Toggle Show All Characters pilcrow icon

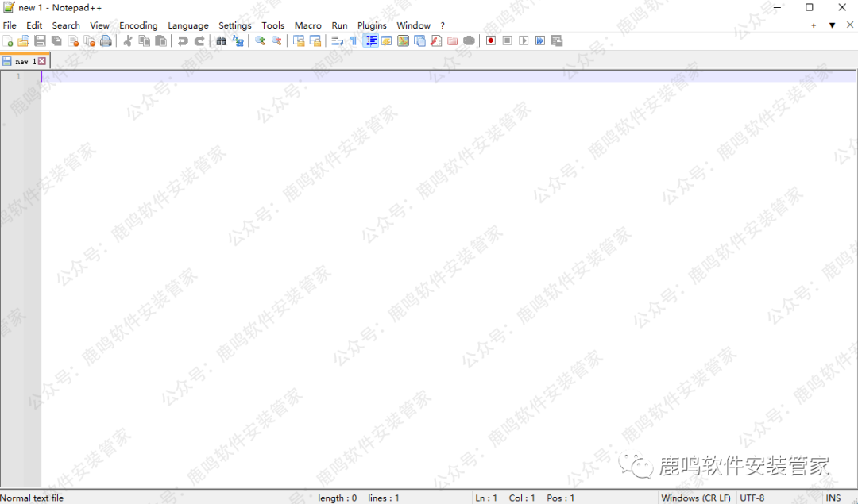pos(354,41)
